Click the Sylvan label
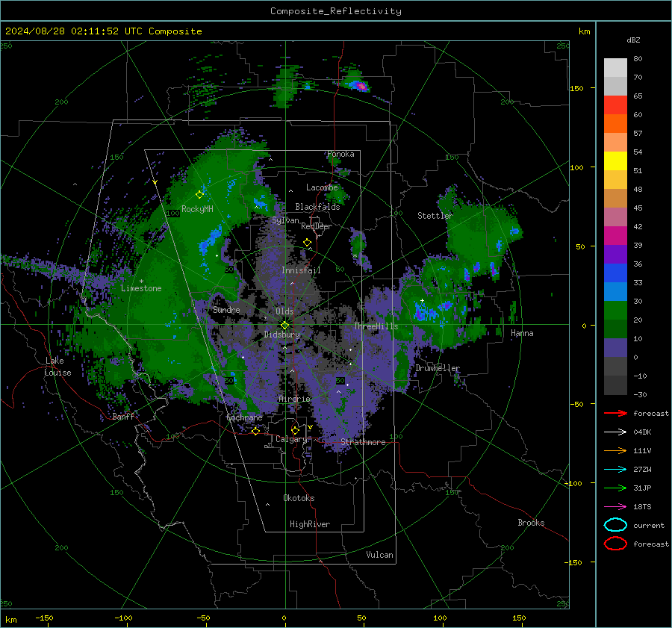 click(285, 220)
